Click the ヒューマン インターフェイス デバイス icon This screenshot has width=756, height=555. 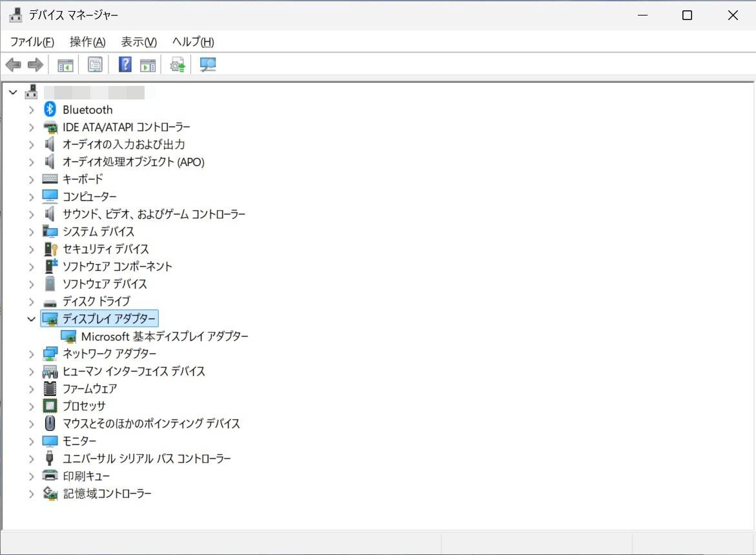(50, 372)
